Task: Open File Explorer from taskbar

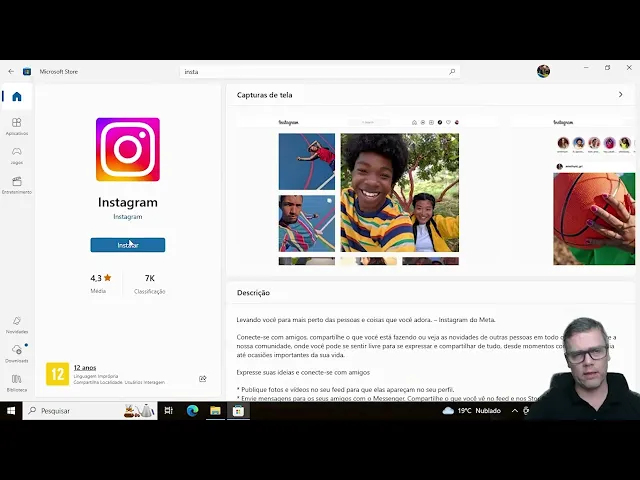Action: tap(215, 411)
